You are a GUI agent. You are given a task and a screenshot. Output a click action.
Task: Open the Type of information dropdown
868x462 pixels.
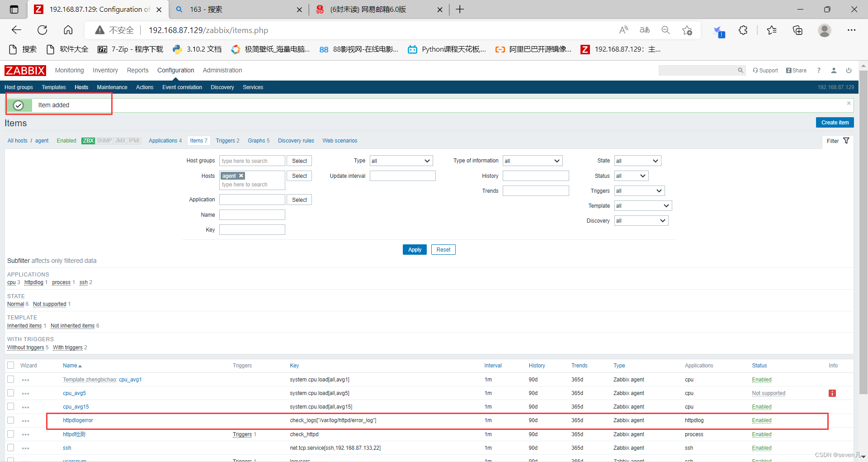pyautogui.click(x=533, y=161)
